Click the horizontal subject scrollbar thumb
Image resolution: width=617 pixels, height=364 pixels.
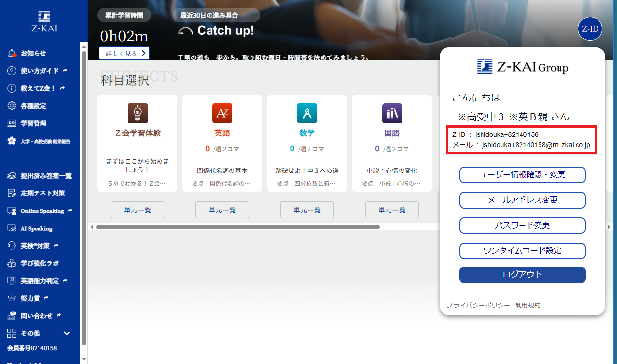pos(238,227)
